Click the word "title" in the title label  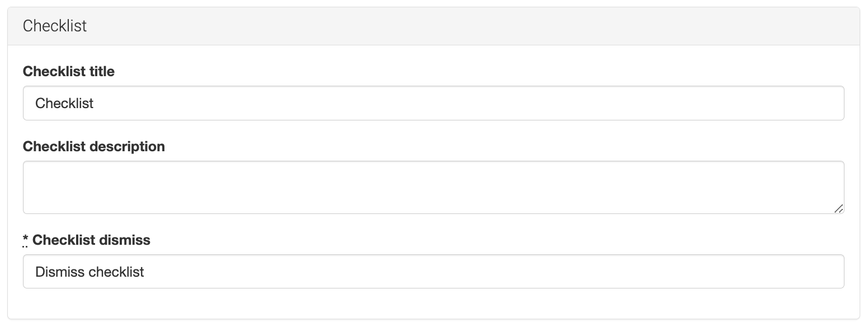pos(102,72)
